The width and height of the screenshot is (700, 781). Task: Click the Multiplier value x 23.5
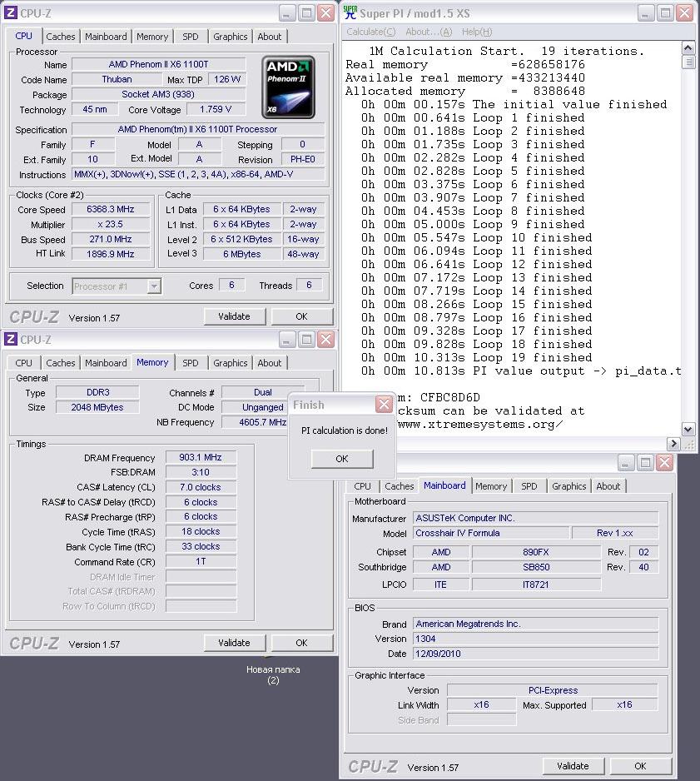click(x=111, y=224)
